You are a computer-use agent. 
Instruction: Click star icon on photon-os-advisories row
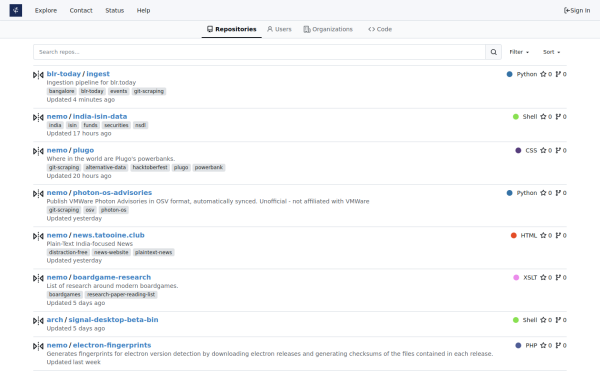(543, 193)
